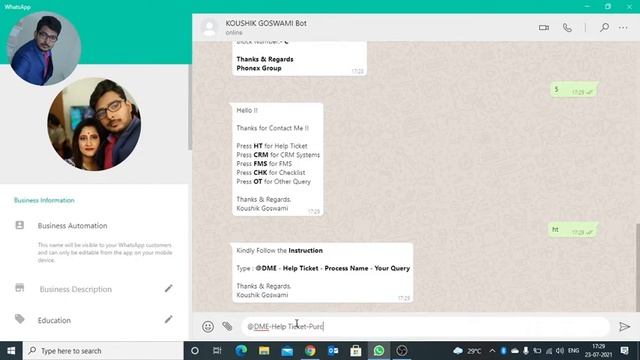
Task: Open the clock showing 23-07-2021
Action: [x=598, y=351]
